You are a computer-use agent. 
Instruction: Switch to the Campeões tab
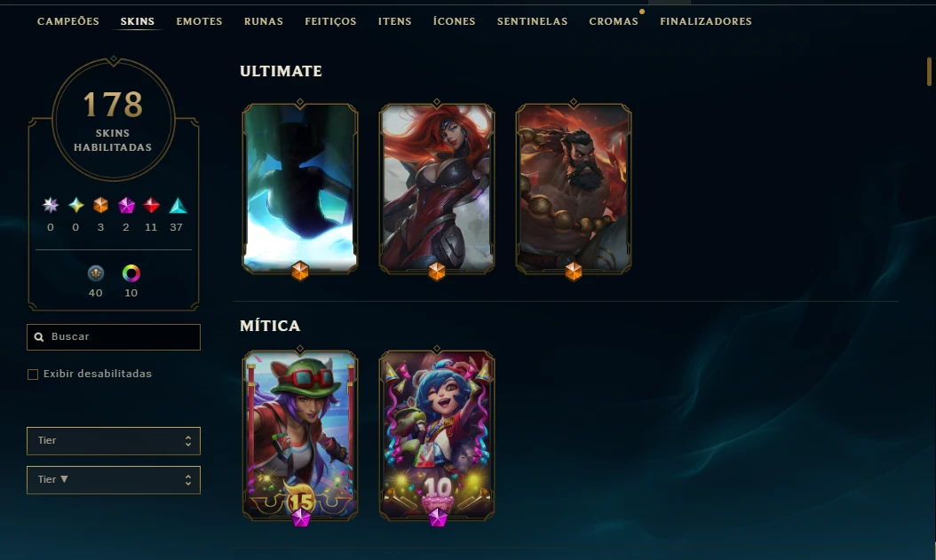(68, 21)
